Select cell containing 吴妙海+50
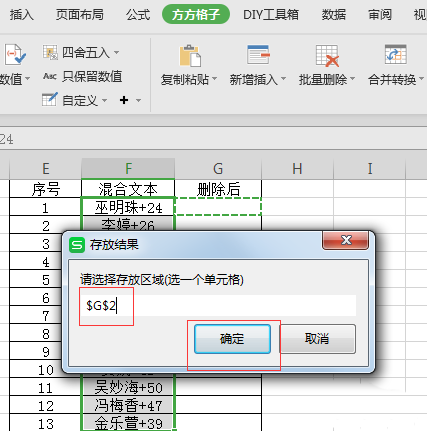Image resolution: width=427 pixels, height=431 pixels. 128,387
